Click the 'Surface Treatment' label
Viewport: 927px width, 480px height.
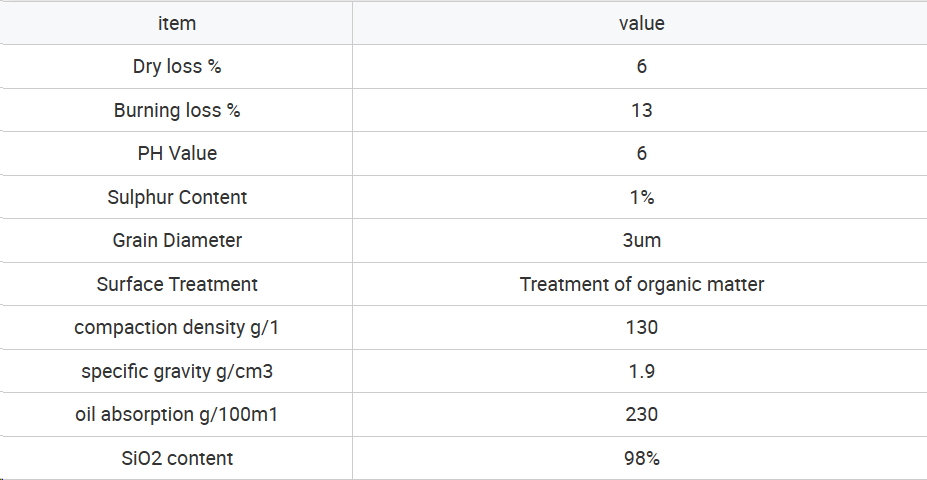[x=177, y=284]
